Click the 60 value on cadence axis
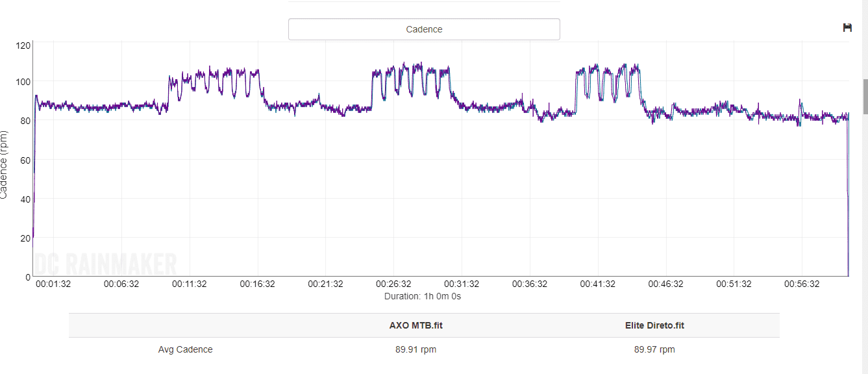This screenshot has width=868, height=374. (x=26, y=160)
